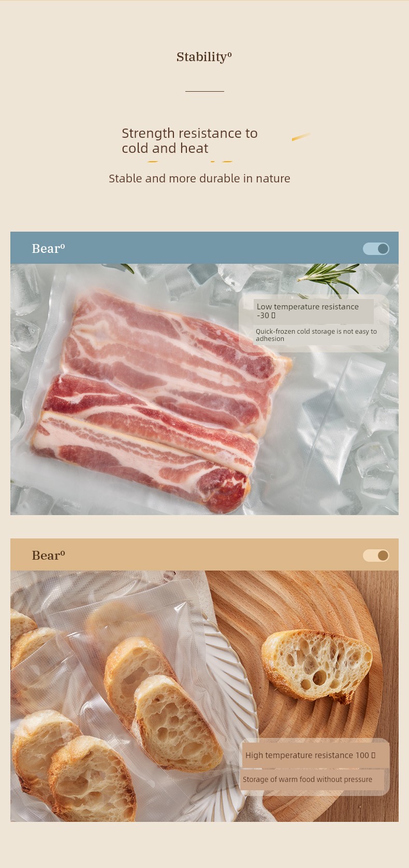The height and width of the screenshot is (868, 409).
Task: Click the 'Quick-frozen cold storage' caption
Action: point(316,335)
